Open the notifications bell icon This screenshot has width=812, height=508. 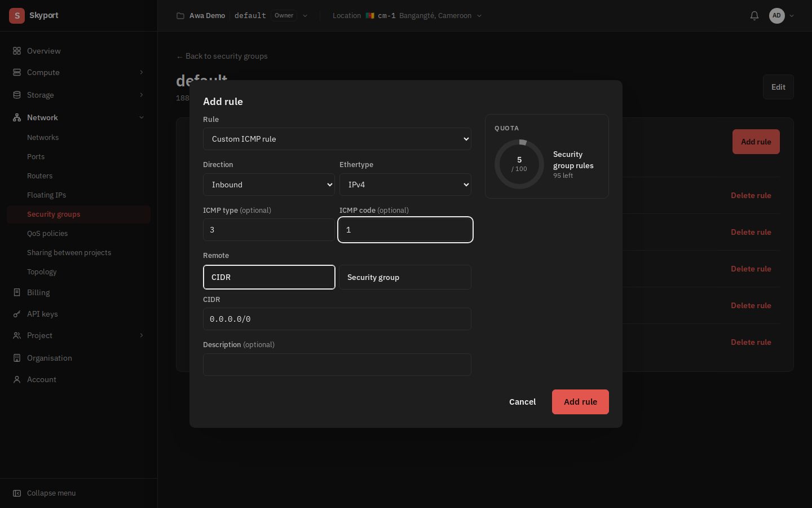[754, 16]
